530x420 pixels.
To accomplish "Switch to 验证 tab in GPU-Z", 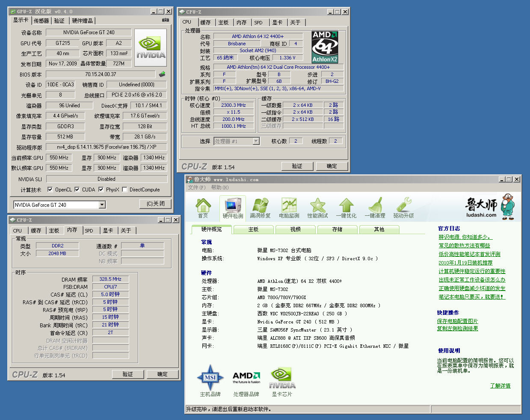I will (x=59, y=21).
